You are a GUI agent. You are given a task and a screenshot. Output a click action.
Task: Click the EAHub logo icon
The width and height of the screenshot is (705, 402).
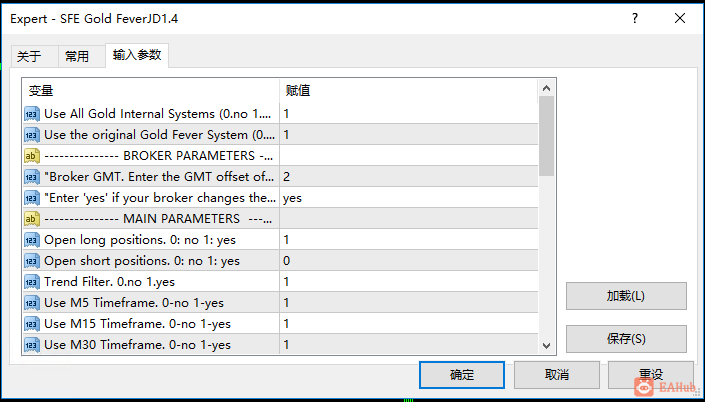pyautogui.click(x=644, y=386)
